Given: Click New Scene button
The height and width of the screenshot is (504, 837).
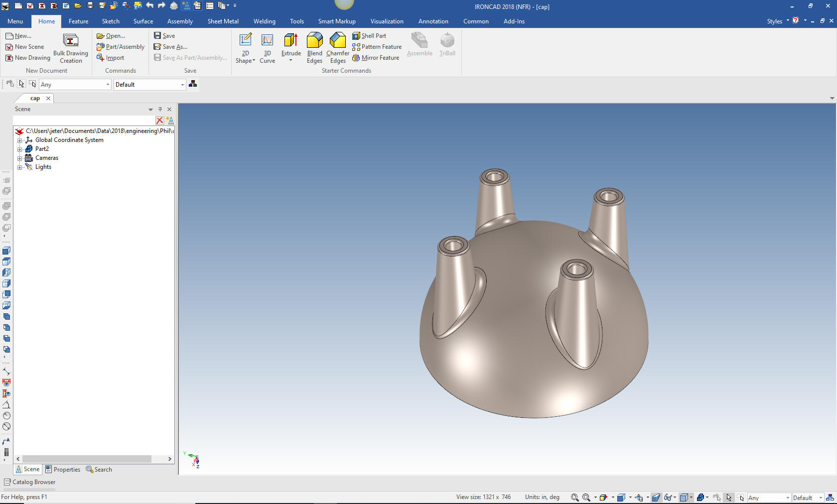Looking at the screenshot, I should (25, 47).
